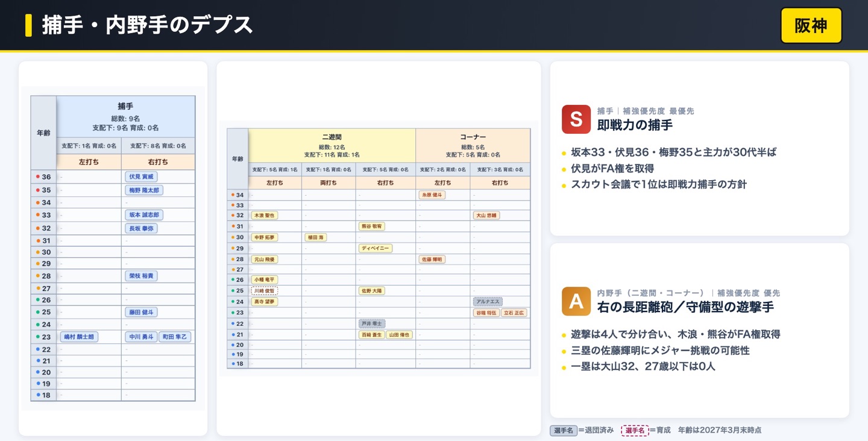The height and width of the screenshot is (441, 868).
Task: Click player chip 髙寺 望夢
Action: point(265,301)
